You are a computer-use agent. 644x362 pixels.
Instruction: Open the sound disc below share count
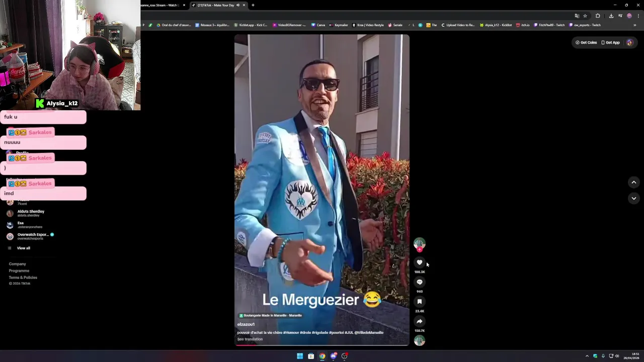420,340
